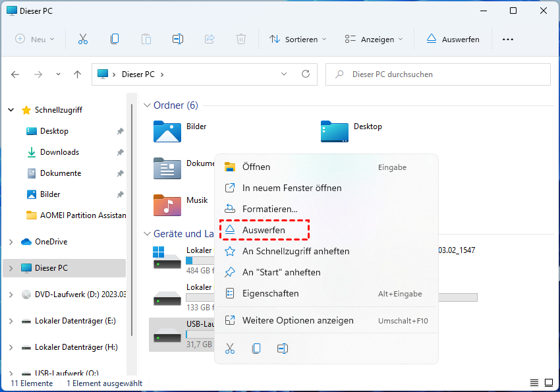Click the This PC icon in address bar
Screen dimensions: 560x392
[103, 74]
